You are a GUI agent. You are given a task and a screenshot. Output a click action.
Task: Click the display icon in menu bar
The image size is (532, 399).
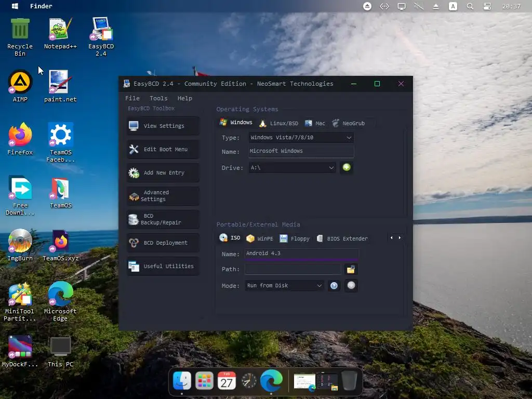click(402, 6)
